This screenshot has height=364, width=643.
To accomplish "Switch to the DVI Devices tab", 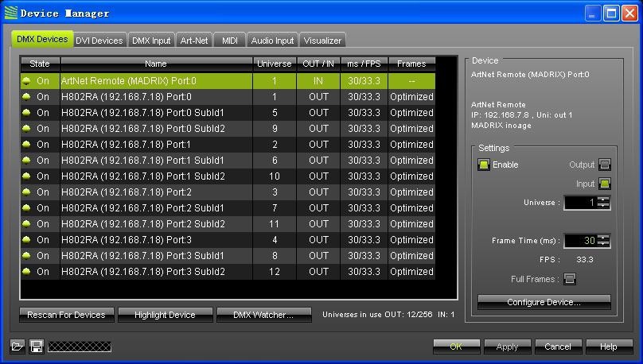I will coord(99,41).
